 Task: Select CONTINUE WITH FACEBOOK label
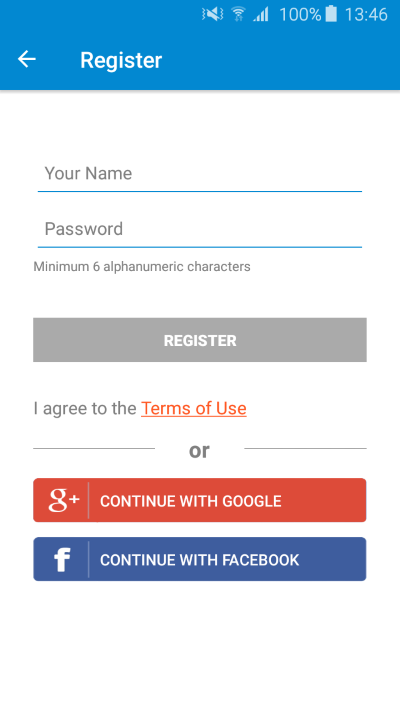(x=200, y=560)
